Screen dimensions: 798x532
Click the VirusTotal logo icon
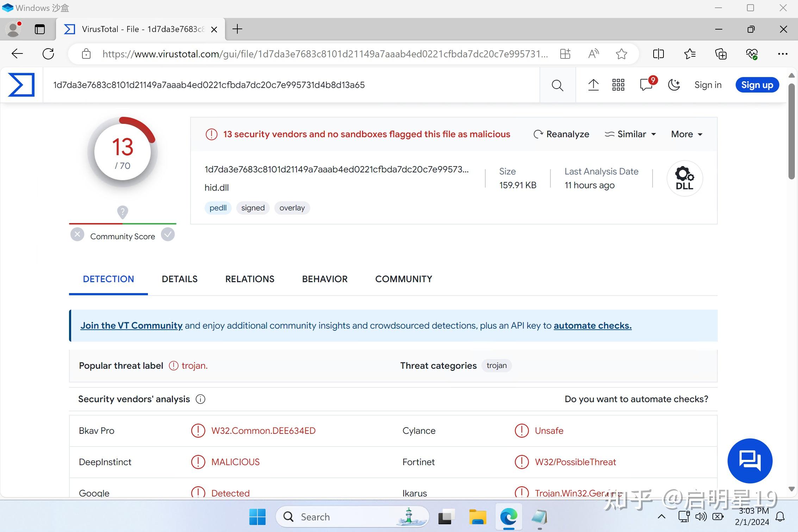(21, 85)
